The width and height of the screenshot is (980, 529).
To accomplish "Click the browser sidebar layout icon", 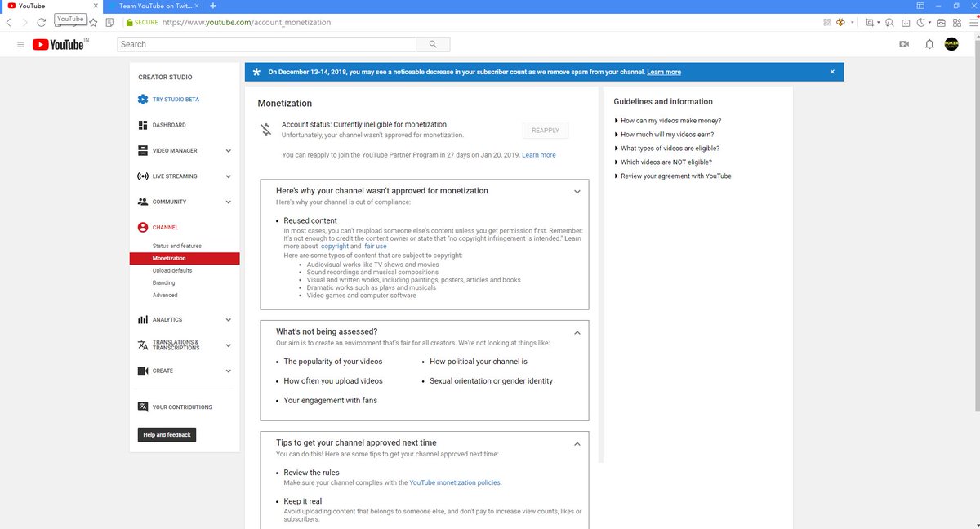I will pyautogui.click(x=920, y=6).
